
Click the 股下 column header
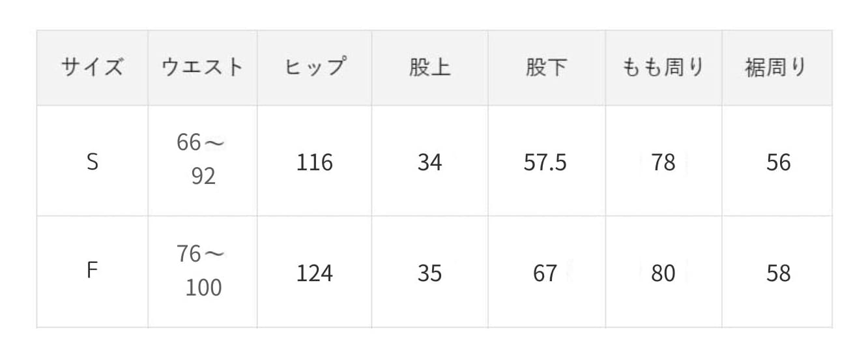click(x=547, y=67)
